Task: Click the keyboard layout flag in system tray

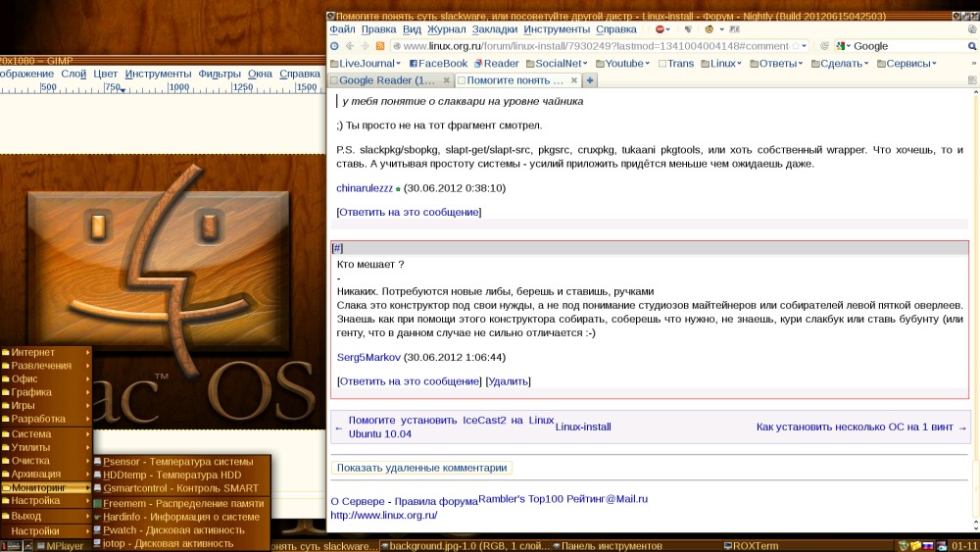Action: 928,546
